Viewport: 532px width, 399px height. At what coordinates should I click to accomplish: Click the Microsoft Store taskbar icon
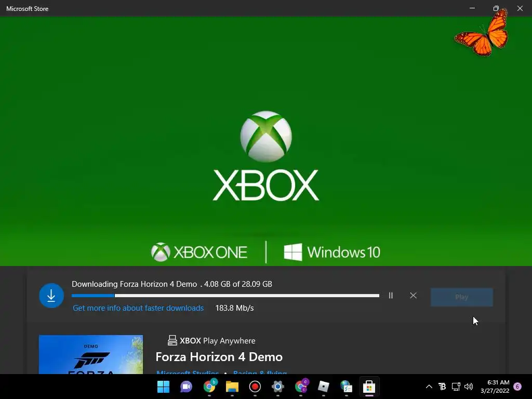coord(369,387)
